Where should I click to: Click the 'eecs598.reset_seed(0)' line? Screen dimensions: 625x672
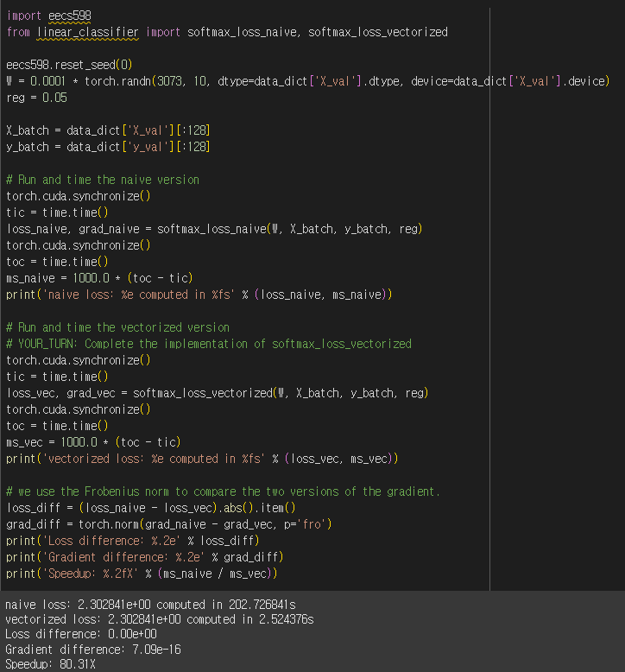[69, 65]
